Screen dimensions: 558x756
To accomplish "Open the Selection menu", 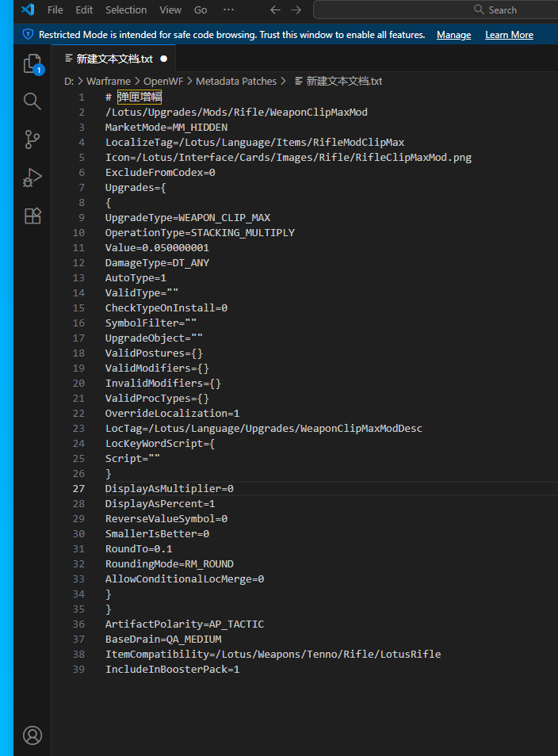I will [126, 10].
